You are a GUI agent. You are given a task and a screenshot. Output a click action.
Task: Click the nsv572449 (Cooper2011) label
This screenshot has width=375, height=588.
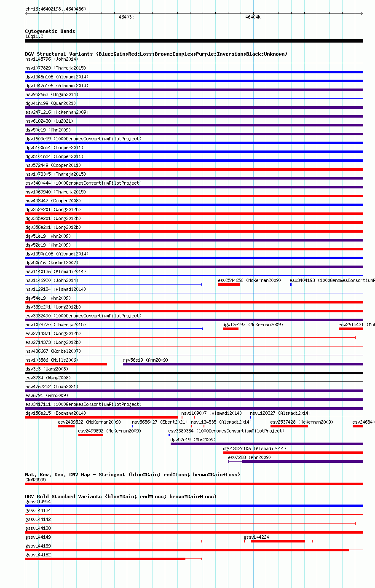point(53,165)
